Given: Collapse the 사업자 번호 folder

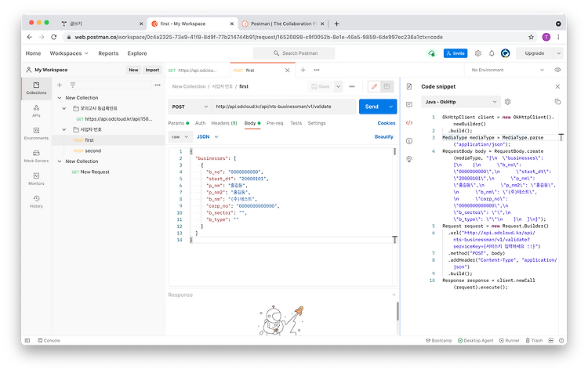Looking at the screenshot, I should [x=64, y=129].
